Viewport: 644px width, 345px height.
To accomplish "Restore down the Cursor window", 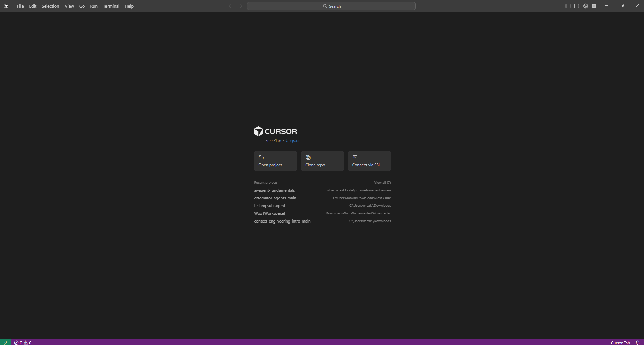I will 622,6.
